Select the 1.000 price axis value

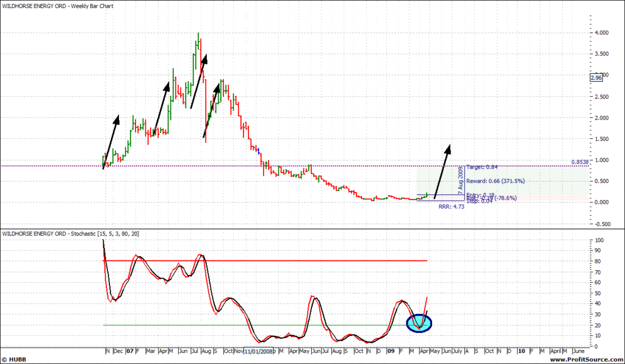click(601, 160)
